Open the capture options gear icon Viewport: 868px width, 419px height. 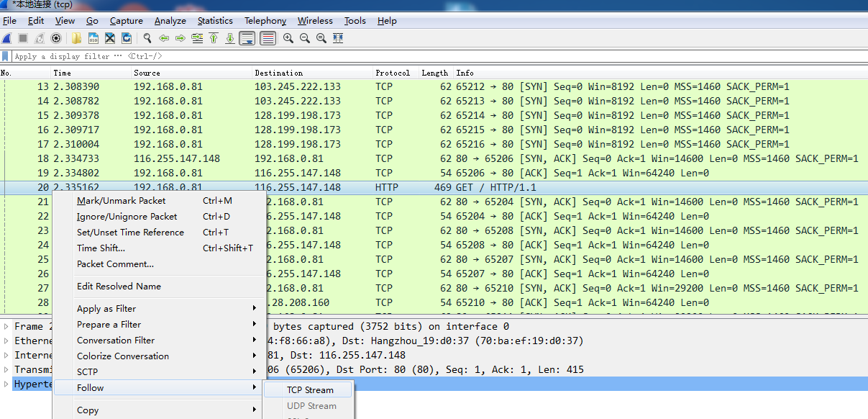[56, 38]
